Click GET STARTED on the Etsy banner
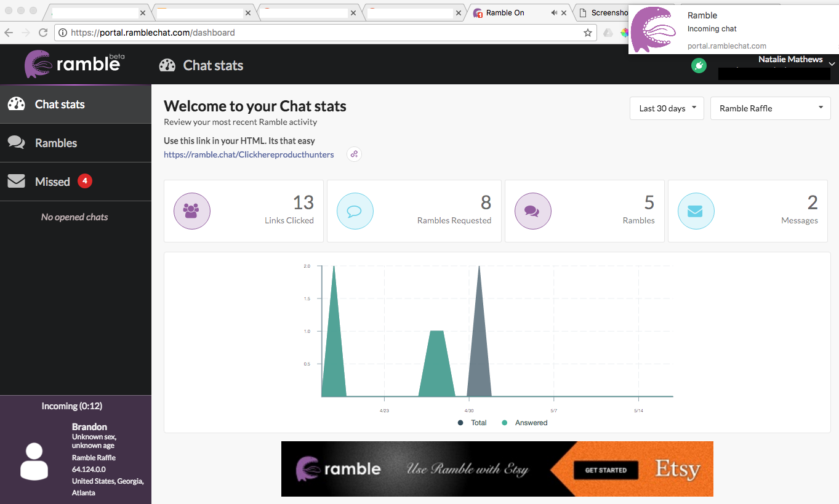The height and width of the screenshot is (504, 839). coord(605,469)
